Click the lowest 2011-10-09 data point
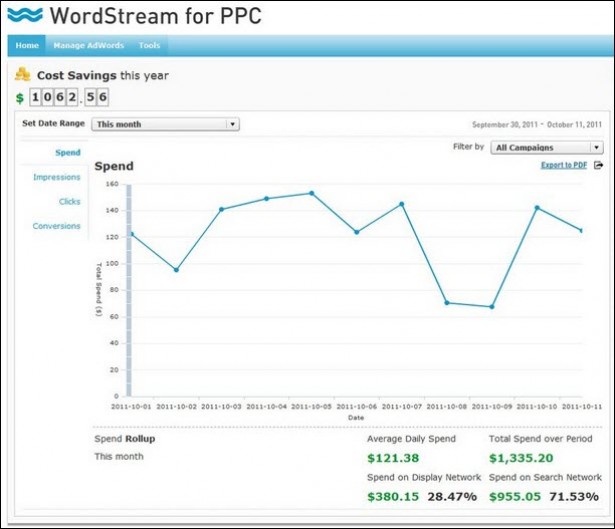615x529 pixels. tap(492, 307)
